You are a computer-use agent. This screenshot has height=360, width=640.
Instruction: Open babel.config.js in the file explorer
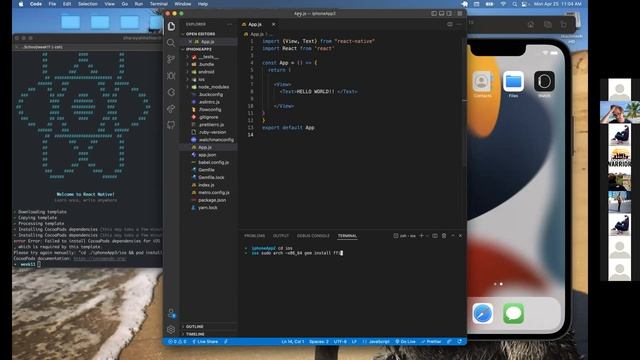[x=209, y=162]
